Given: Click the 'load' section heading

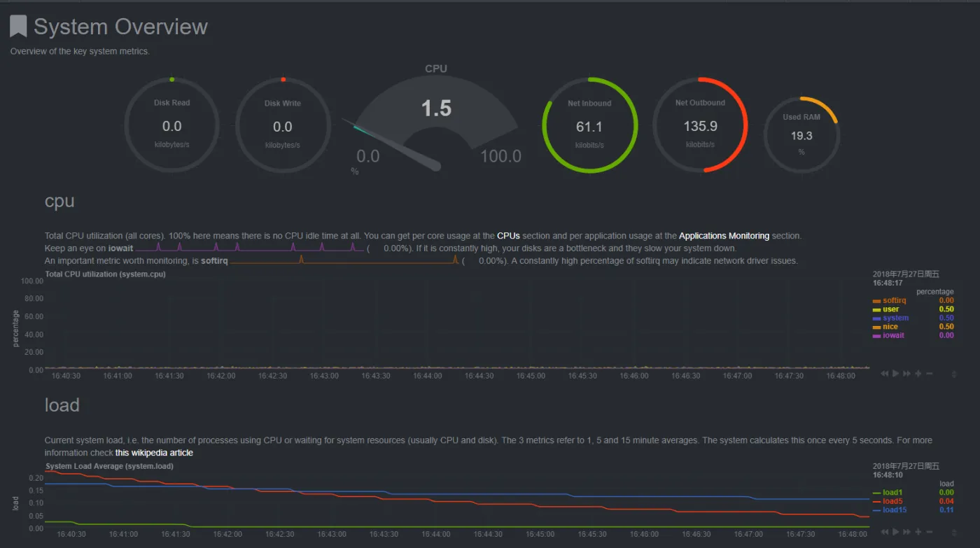Looking at the screenshot, I should pos(62,405).
